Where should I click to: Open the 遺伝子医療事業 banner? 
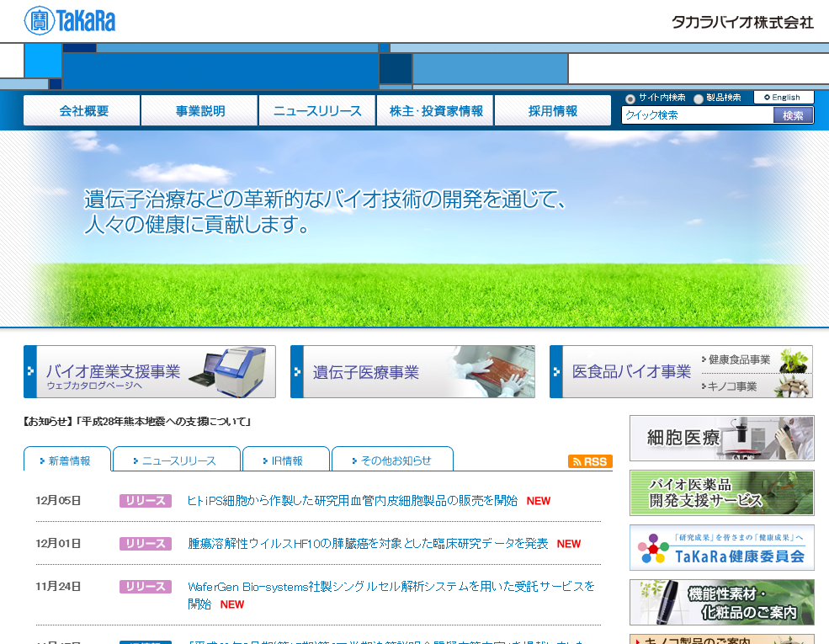click(x=412, y=372)
